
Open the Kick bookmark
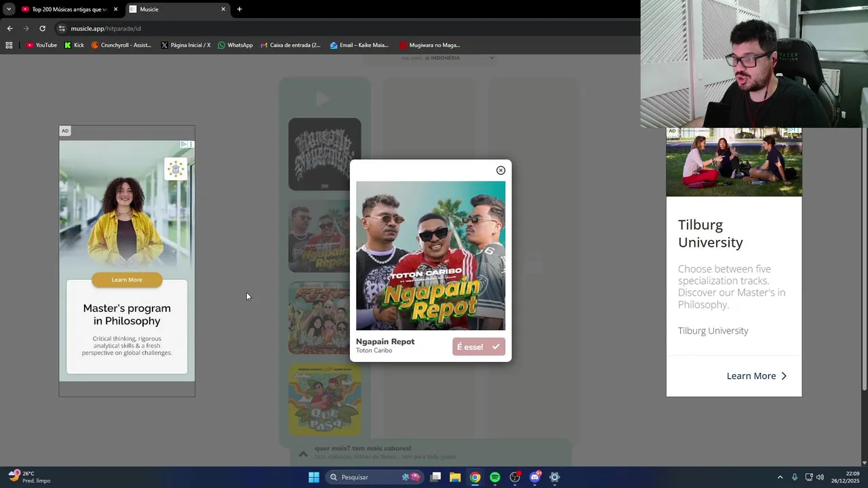pos(74,45)
